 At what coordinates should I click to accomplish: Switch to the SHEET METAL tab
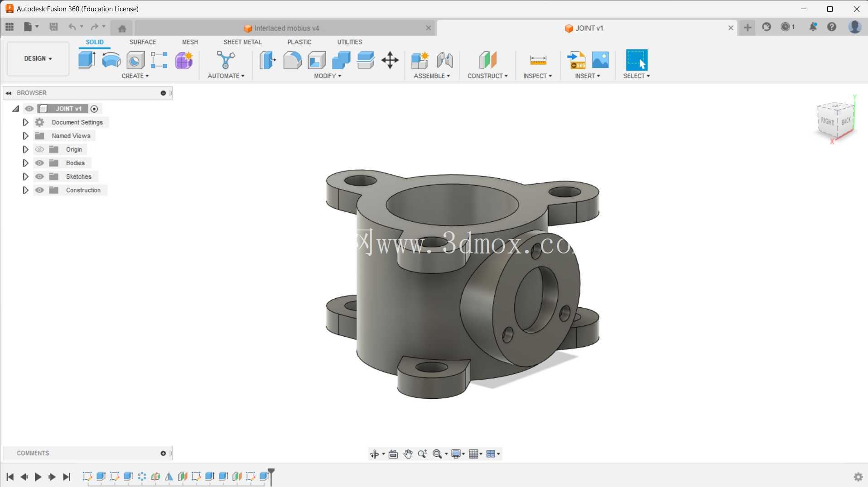pyautogui.click(x=242, y=42)
